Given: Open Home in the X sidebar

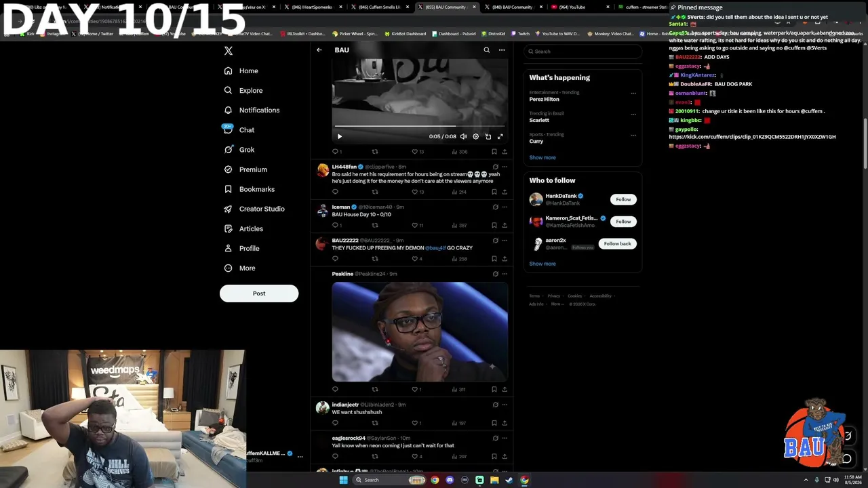Looking at the screenshot, I should pos(241,70).
